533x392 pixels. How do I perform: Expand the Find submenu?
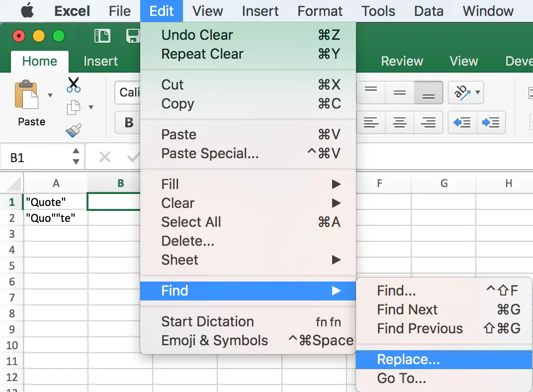click(248, 291)
